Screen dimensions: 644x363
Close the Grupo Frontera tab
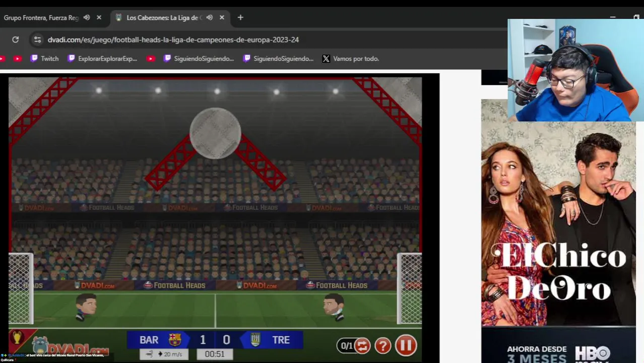point(99,18)
